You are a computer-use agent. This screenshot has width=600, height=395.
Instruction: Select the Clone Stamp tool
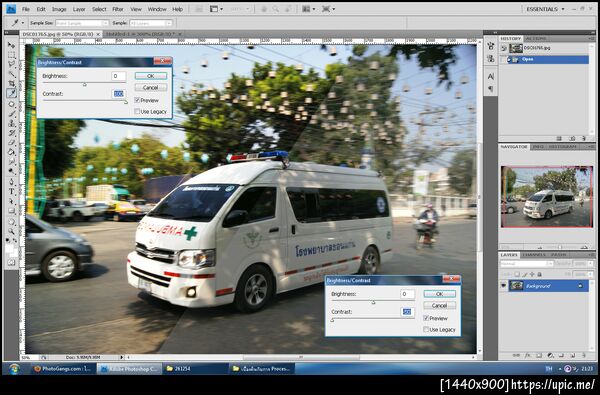pyautogui.click(x=11, y=124)
